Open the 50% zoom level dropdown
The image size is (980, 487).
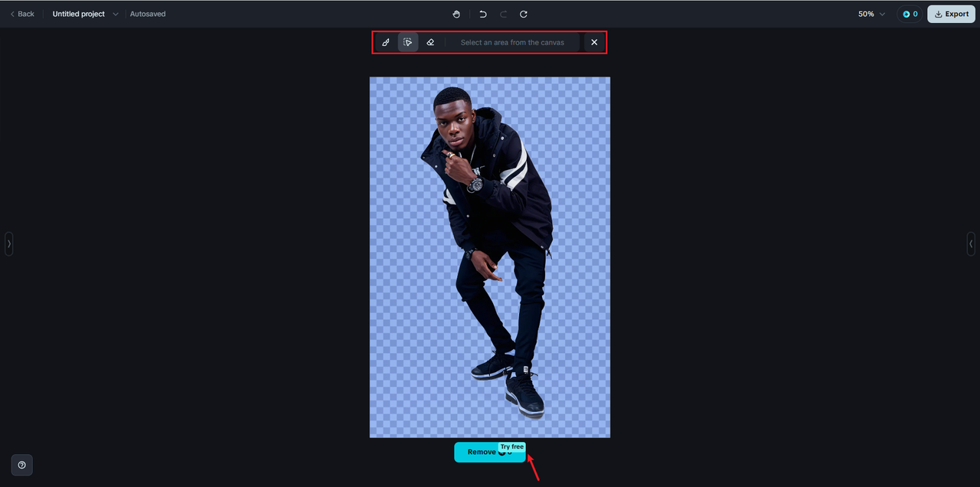pos(871,14)
